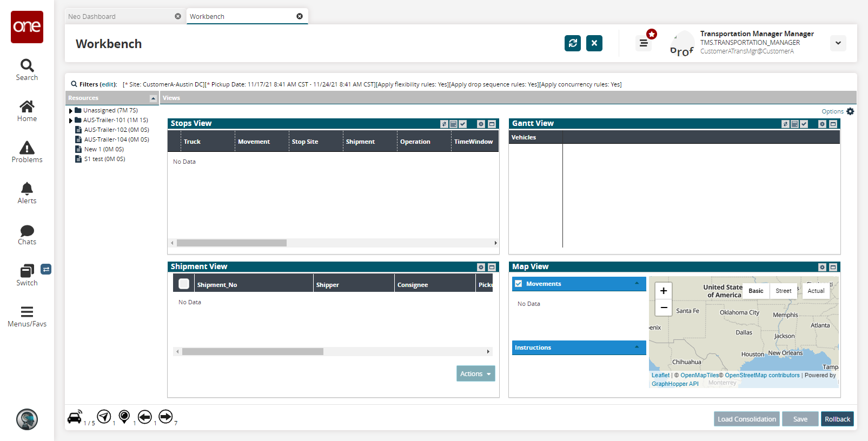Open the Options gear icon
Screen dimensions: 868x441
point(850,111)
